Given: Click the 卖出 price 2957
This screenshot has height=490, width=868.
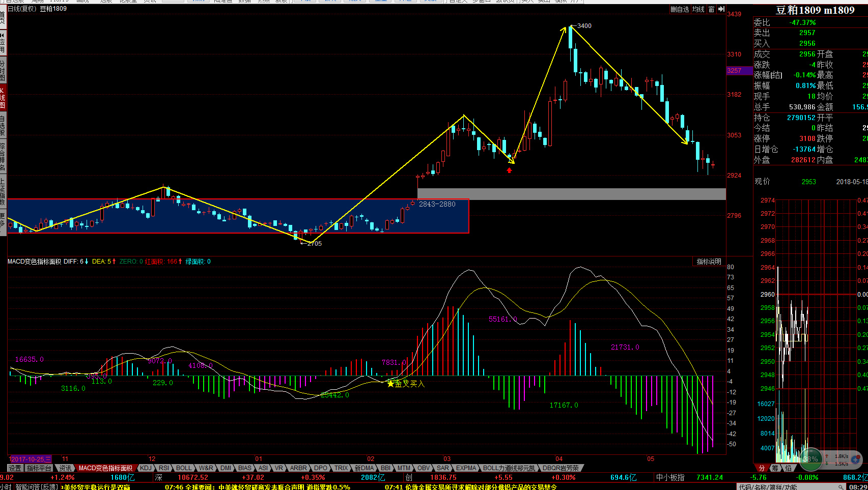Looking at the screenshot, I should (807, 33).
